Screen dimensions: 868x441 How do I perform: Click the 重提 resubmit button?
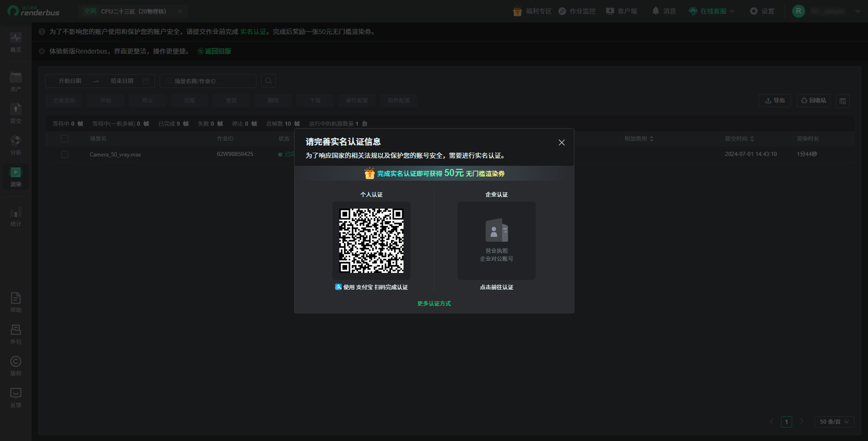(x=231, y=101)
